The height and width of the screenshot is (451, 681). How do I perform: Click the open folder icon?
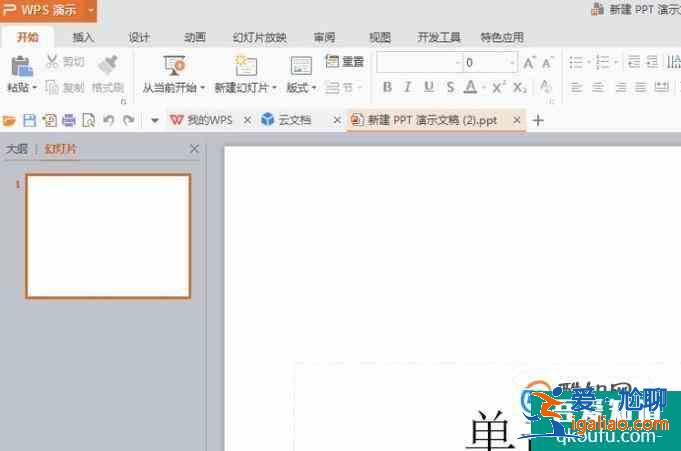click(9, 120)
